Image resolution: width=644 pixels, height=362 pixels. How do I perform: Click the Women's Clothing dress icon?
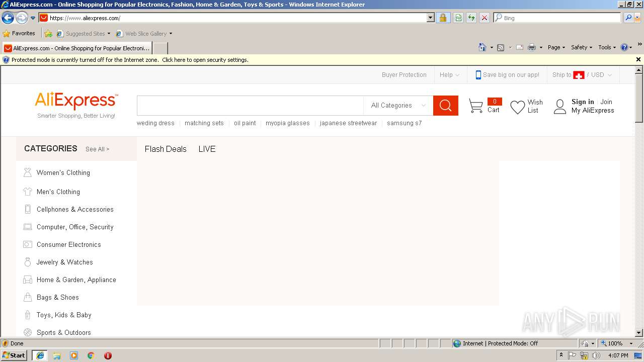[28, 172]
